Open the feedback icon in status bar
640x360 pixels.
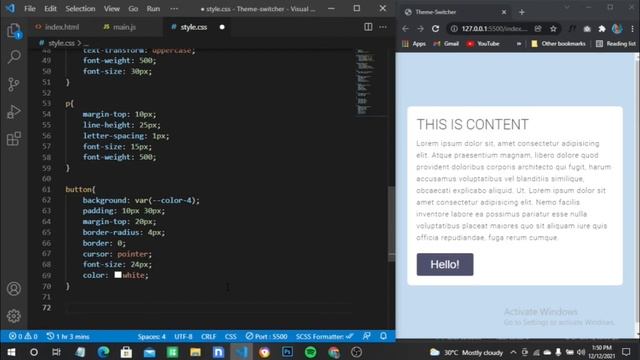pos(367,336)
